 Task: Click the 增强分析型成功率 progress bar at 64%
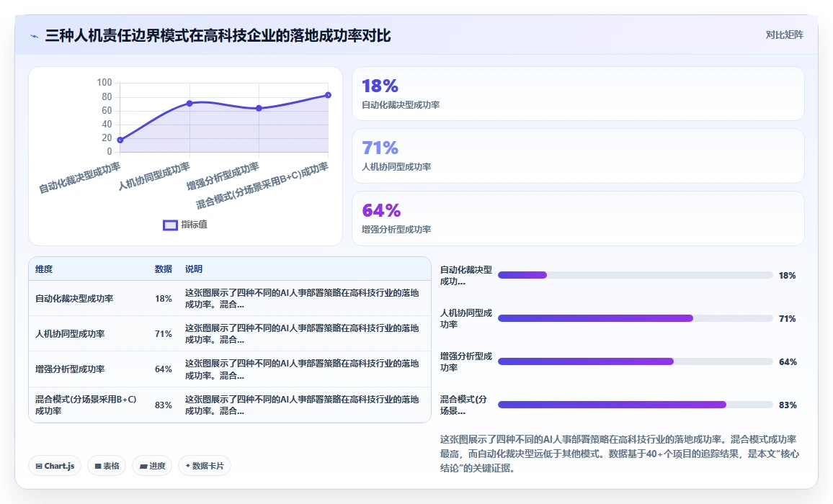[636, 361]
